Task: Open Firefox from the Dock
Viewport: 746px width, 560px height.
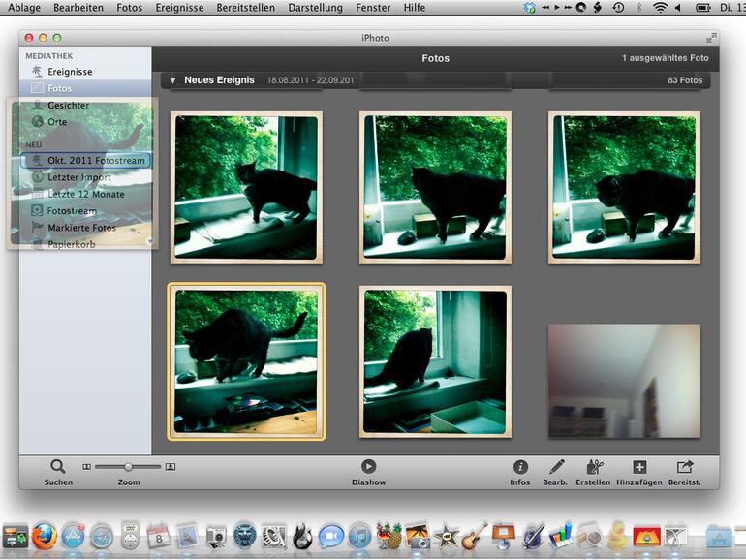Action: click(x=44, y=536)
